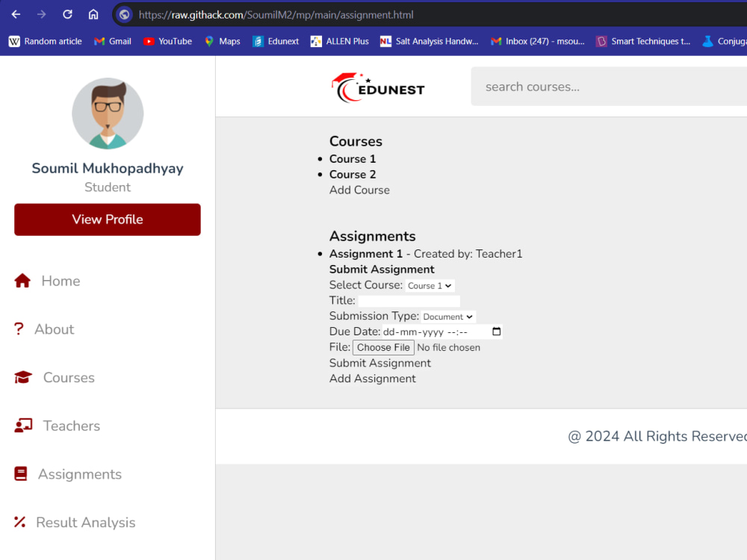Click the Add Course button
This screenshot has height=560, width=747.
[x=360, y=190]
